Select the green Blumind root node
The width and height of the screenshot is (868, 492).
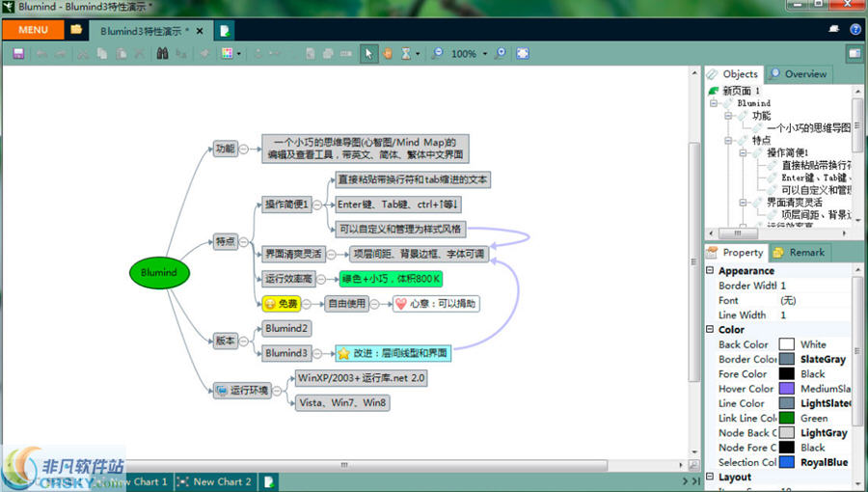click(x=159, y=273)
